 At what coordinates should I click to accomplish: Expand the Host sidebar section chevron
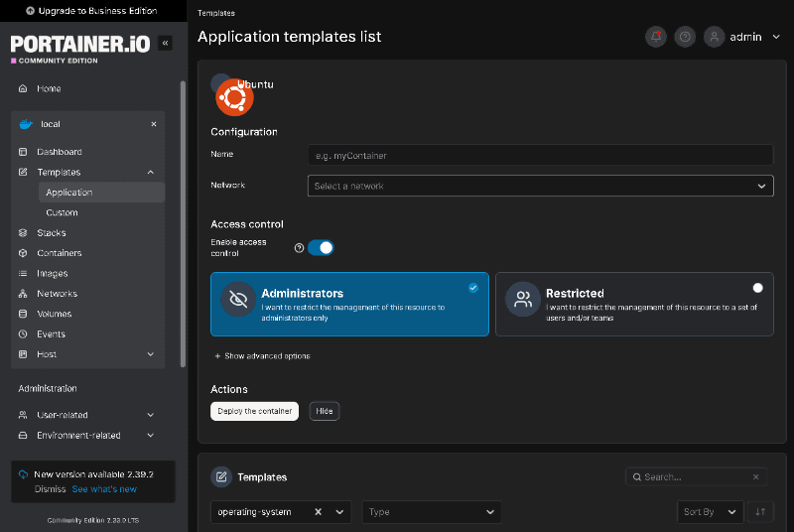(151, 354)
